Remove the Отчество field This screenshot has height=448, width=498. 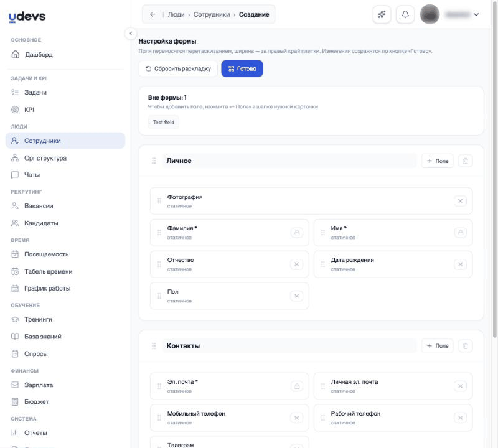[x=297, y=264]
